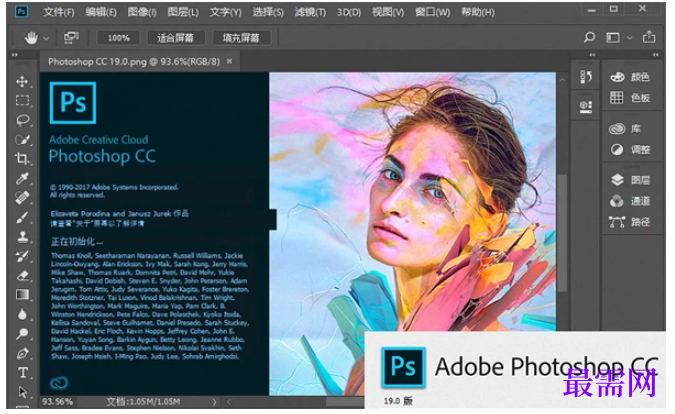Select the Lasso tool

click(x=22, y=120)
